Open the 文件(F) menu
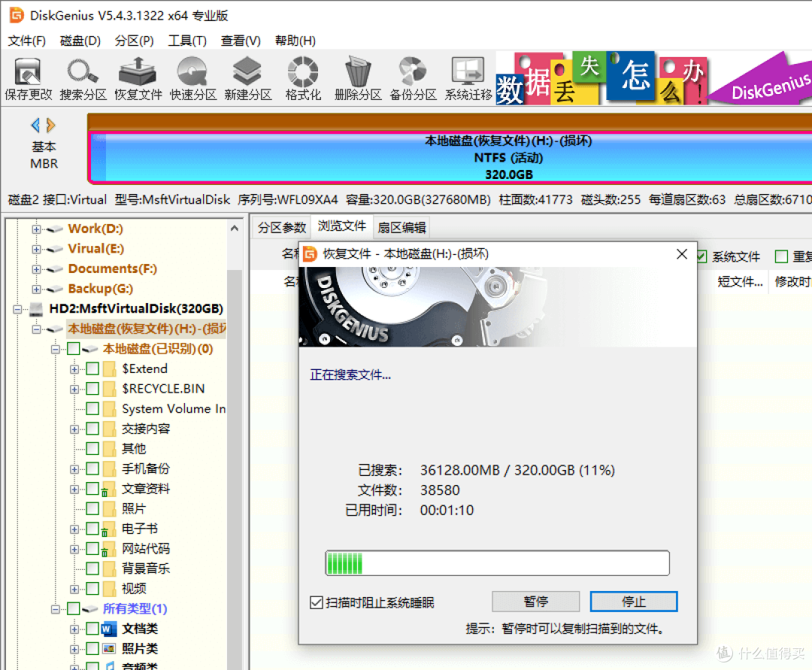The width and height of the screenshot is (812, 670). tap(26, 41)
